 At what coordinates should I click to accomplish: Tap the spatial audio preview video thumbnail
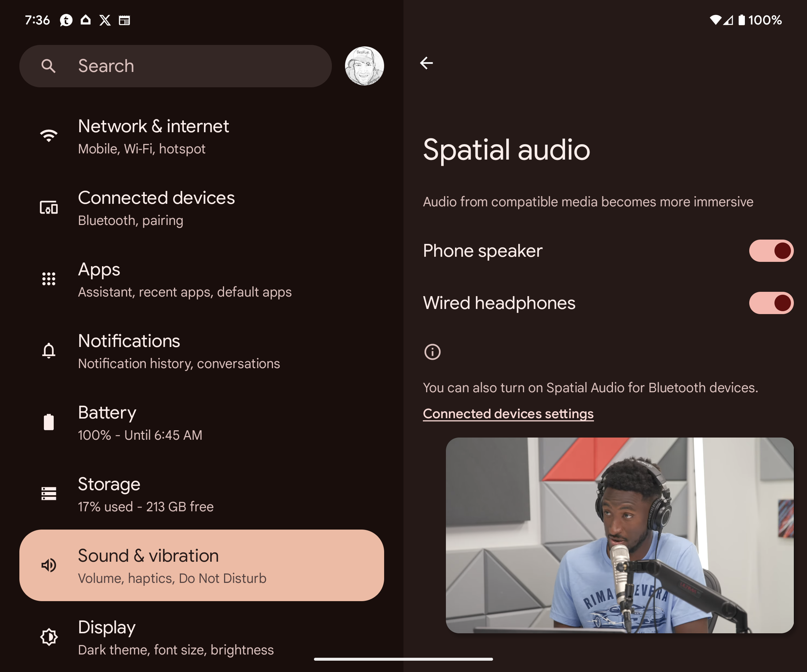(x=620, y=535)
